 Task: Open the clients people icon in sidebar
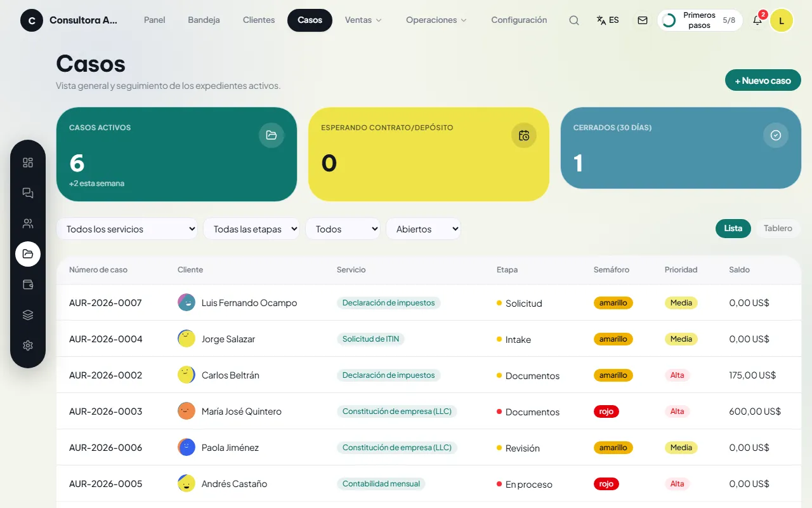tap(28, 224)
